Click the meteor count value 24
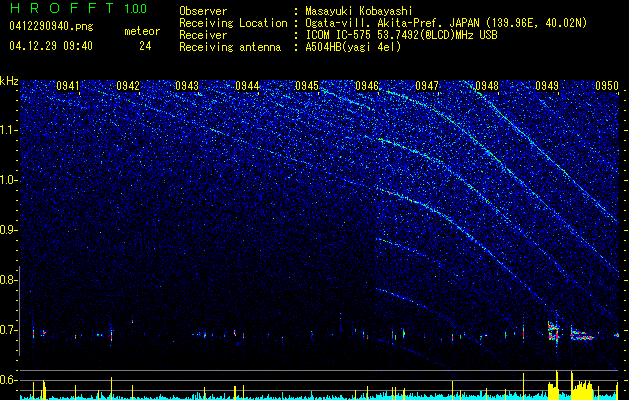629x400 pixels. coord(145,46)
